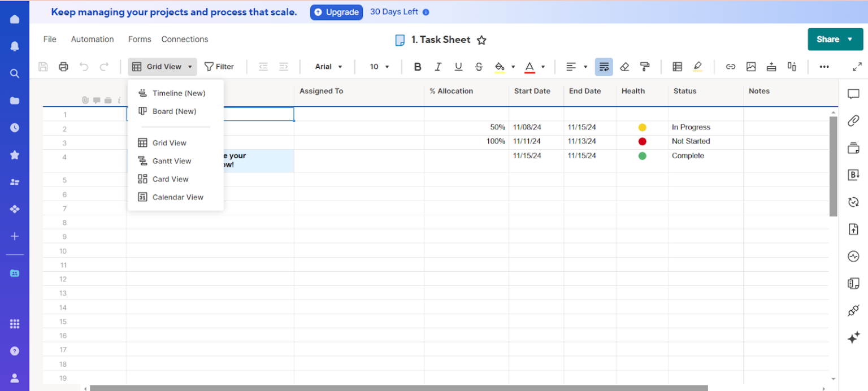Toggle bold formatting
868x391 pixels.
pyautogui.click(x=418, y=66)
